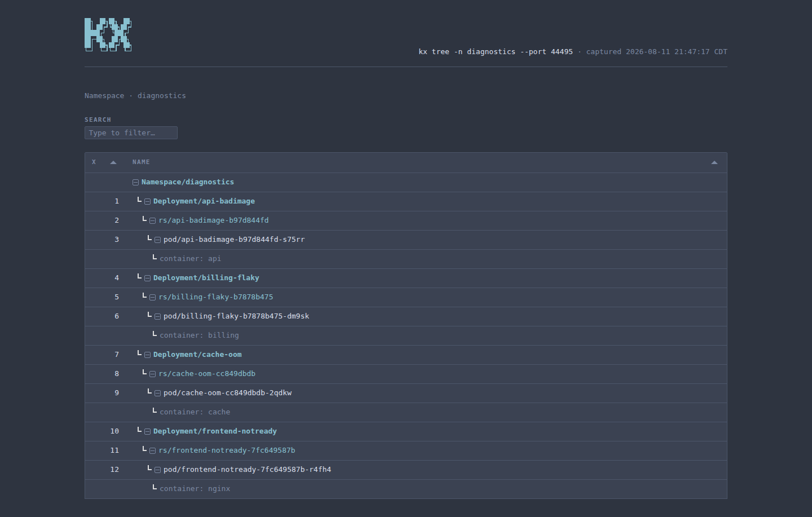Screen dimensions: 812x517
Task: Click row number 12 cell
Action: tap(114, 470)
